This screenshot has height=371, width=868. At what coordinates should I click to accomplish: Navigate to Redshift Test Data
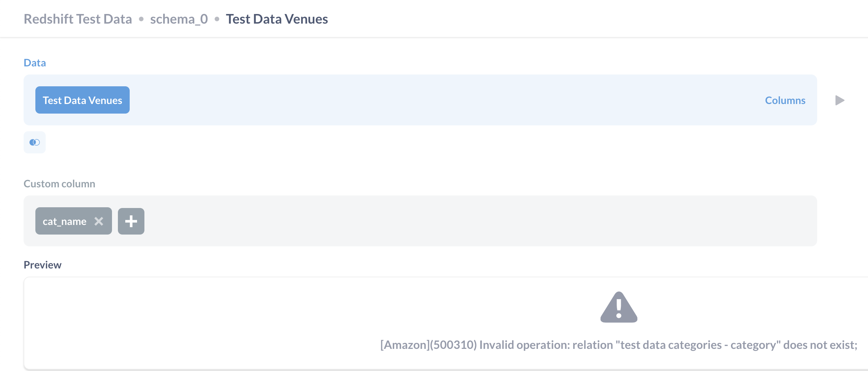point(78,18)
